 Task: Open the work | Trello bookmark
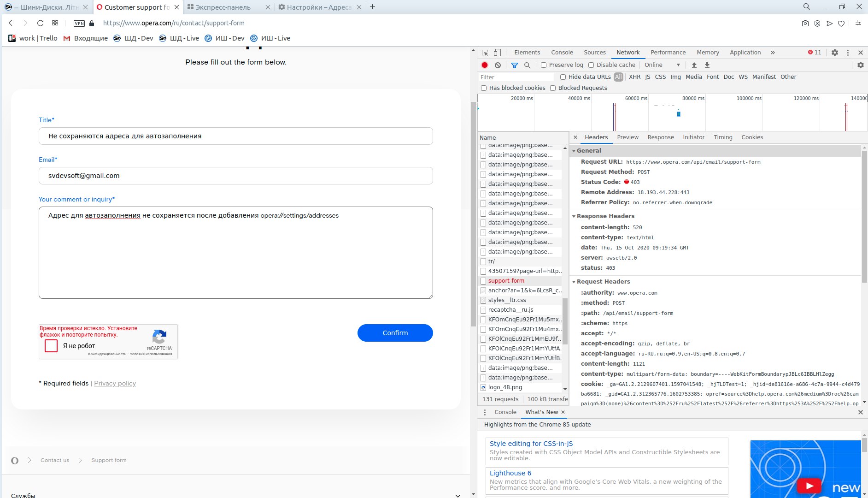[x=33, y=38]
